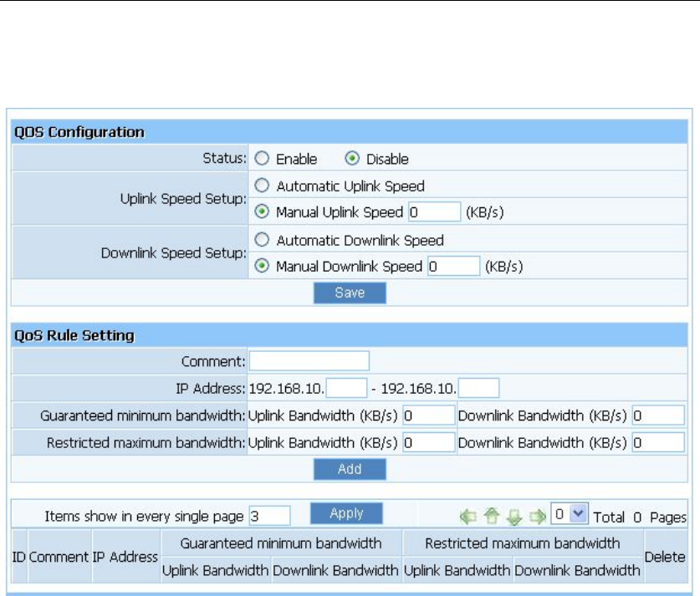The width and height of the screenshot is (700, 596).
Task: Click the IP Address column header
Action: (x=125, y=557)
